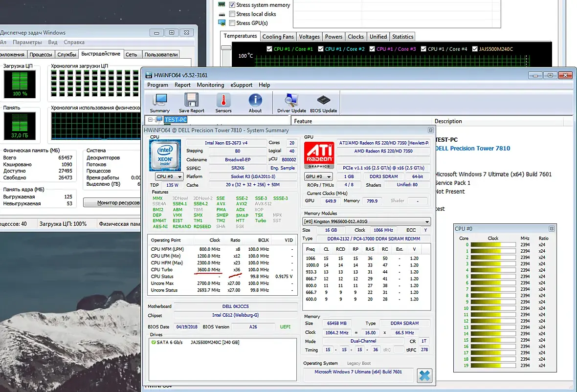
Task: Open the Monitoring menu in HWiNFO64
Action: (x=210, y=85)
